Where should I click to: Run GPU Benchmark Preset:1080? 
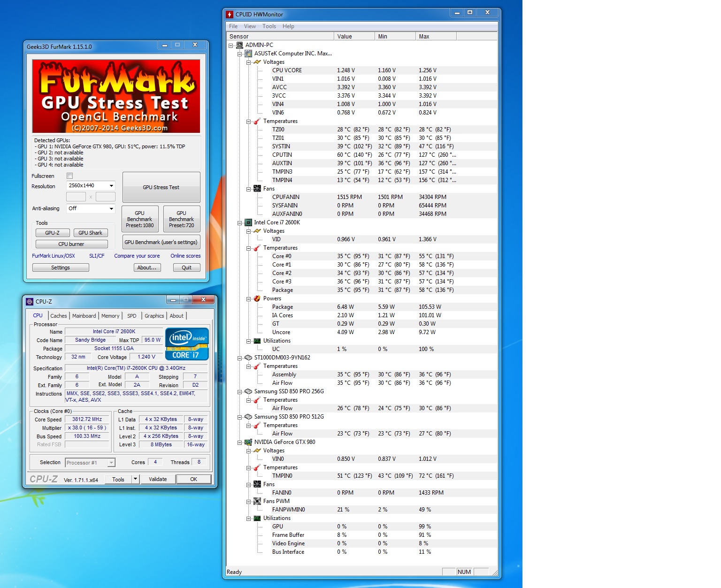(140, 219)
